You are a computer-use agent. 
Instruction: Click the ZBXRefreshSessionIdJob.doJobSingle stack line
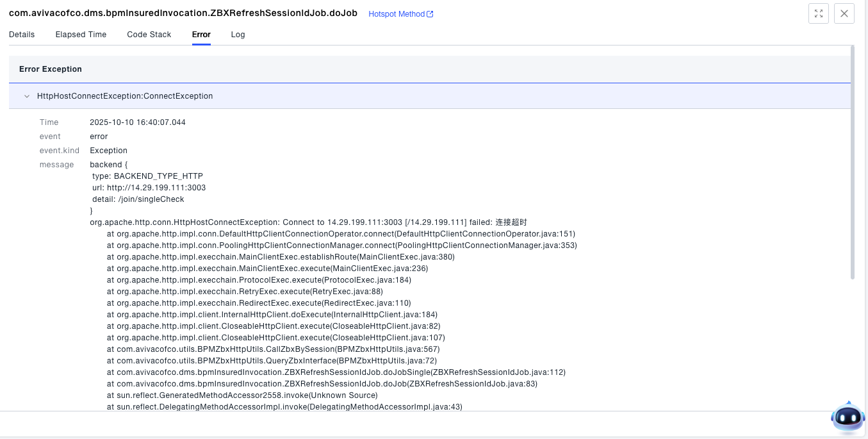coord(336,372)
